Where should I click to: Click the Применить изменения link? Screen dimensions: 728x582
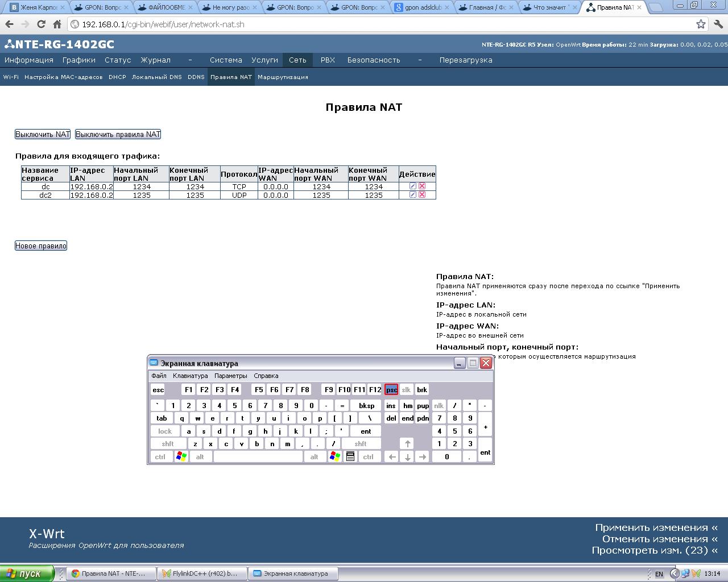[x=656, y=527]
